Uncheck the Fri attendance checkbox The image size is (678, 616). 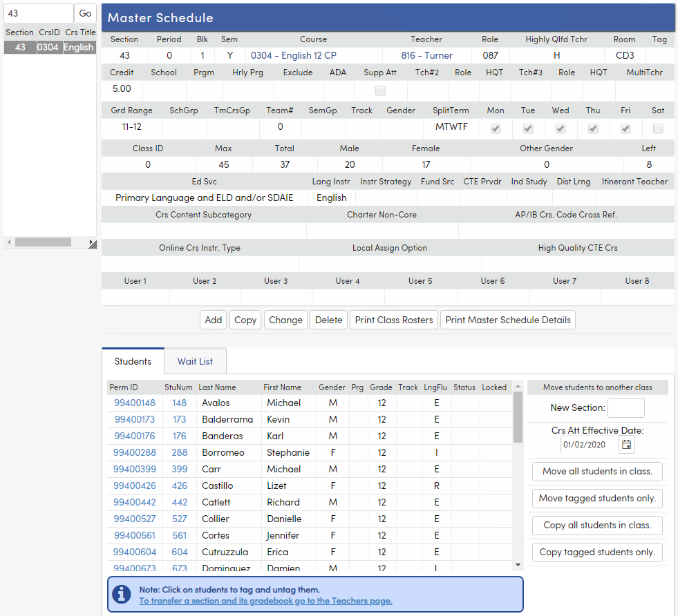click(x=625, y=128)
